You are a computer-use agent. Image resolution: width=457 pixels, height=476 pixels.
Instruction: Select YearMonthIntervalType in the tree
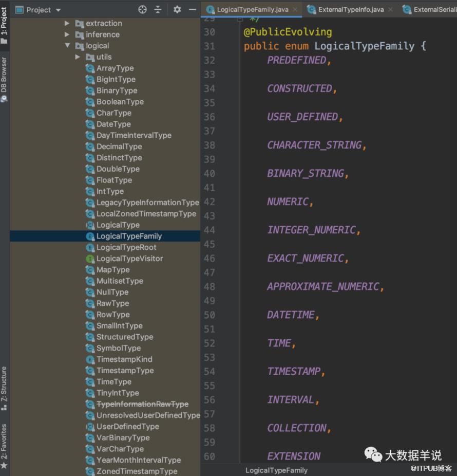coord(139,460)
